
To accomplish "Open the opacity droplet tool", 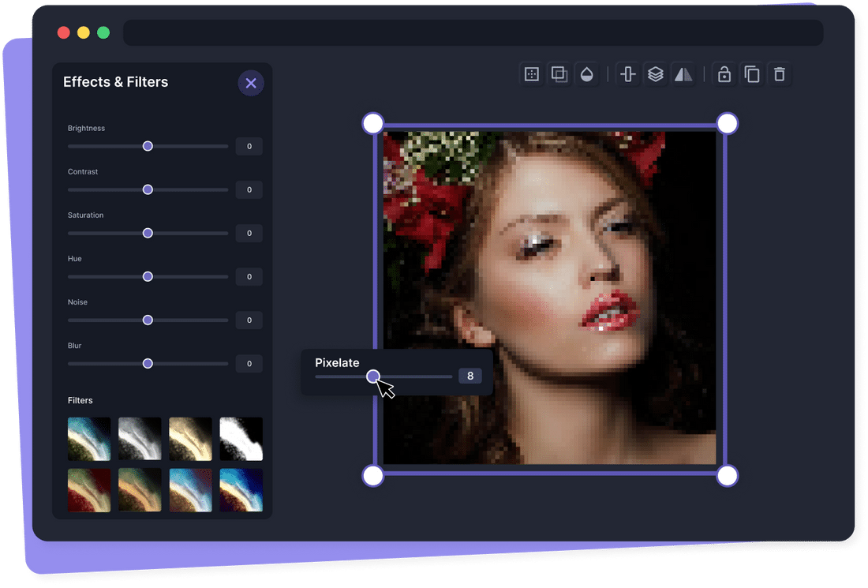I will [x=586, y=74].
